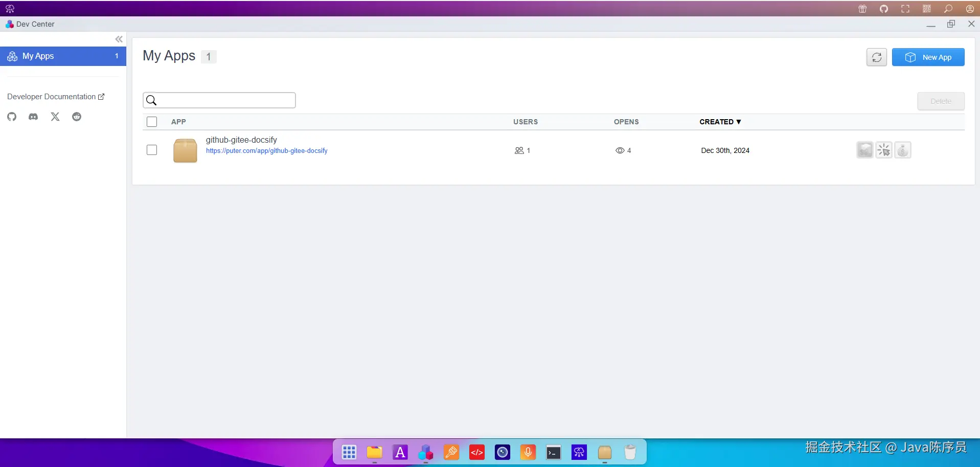Open Developer Documentation link

coord(56,97)
